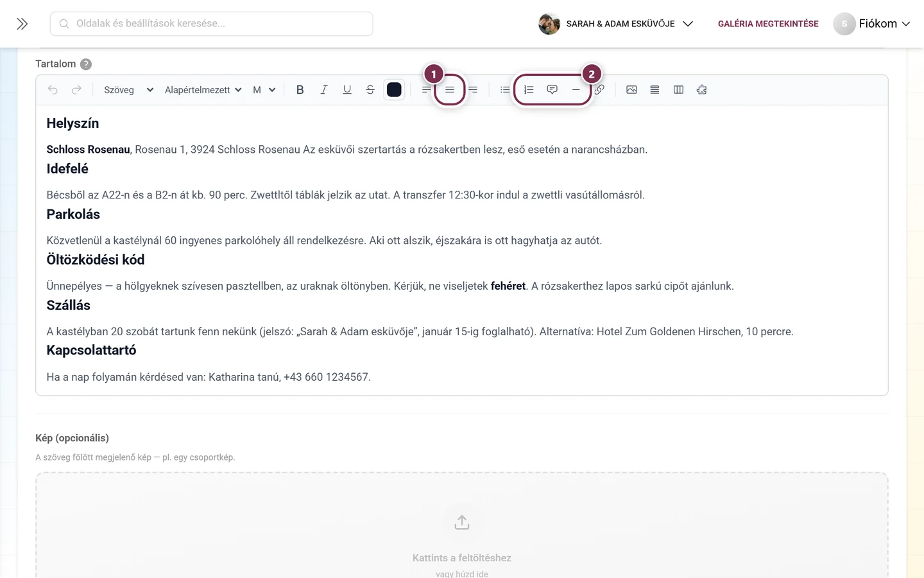Insert a quote block
Screen dimensions: 924x578
[552, 90]
